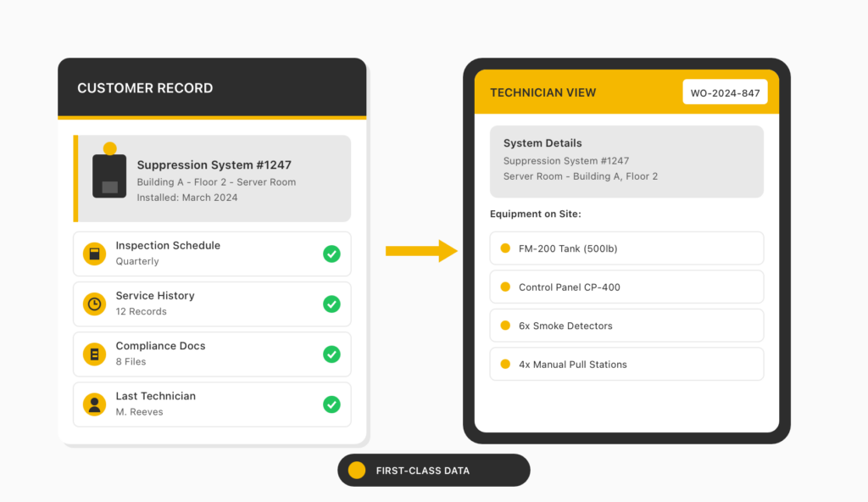Toggle the Last Technician green checkmark
This screenshot has height=502, width=868.
pos(331,404)
